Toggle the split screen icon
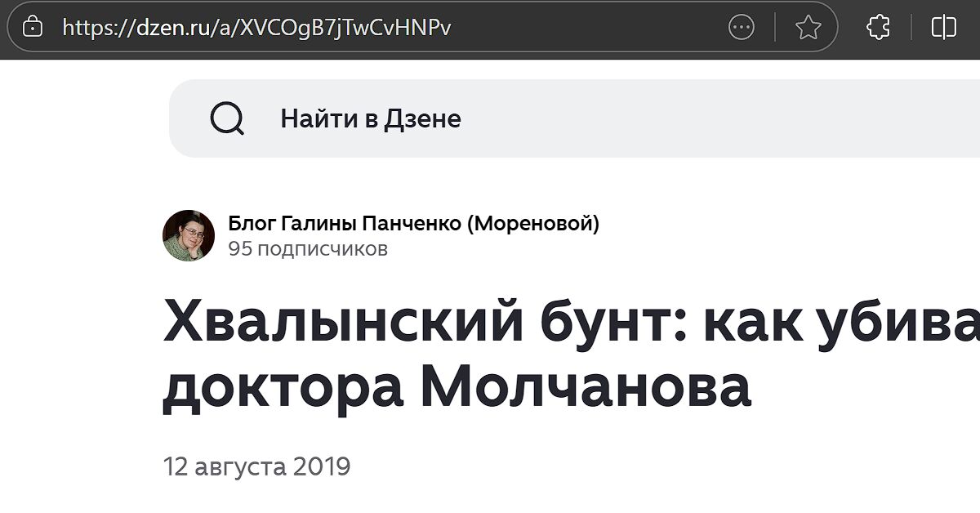This screenshot has height=513, width=980. (x=943, y=28)
